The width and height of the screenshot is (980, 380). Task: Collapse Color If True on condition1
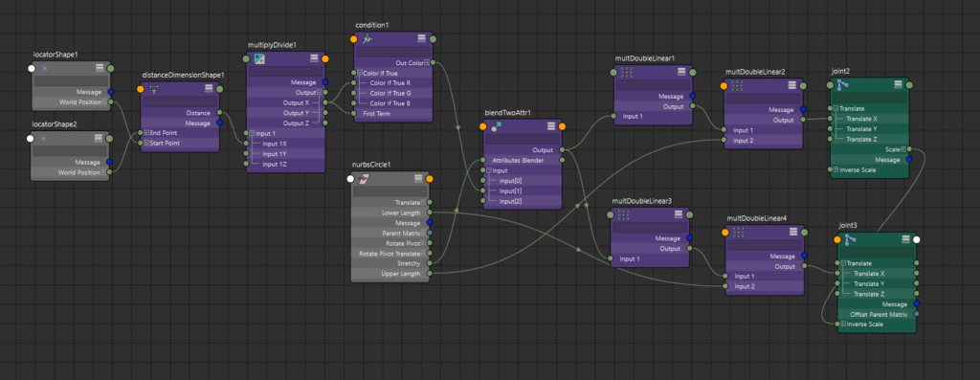click(360, 73)
